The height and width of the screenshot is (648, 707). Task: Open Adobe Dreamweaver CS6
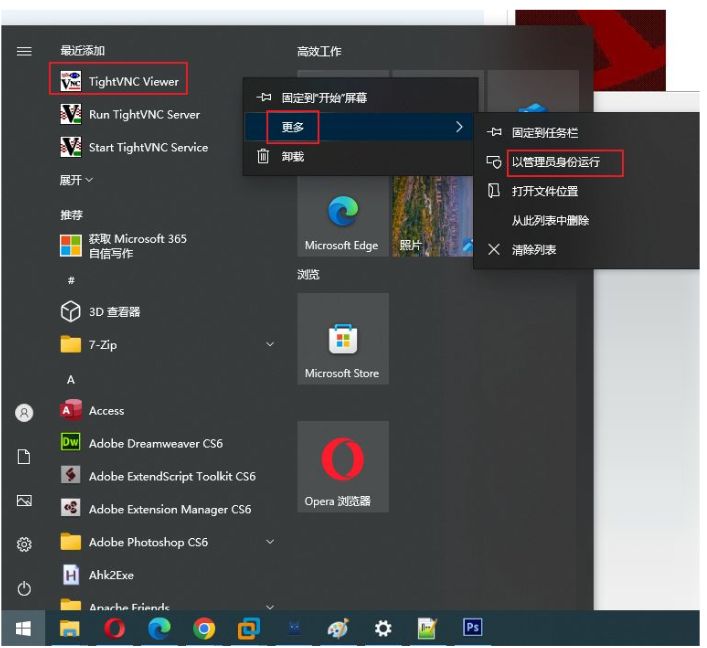coord(142,443)
